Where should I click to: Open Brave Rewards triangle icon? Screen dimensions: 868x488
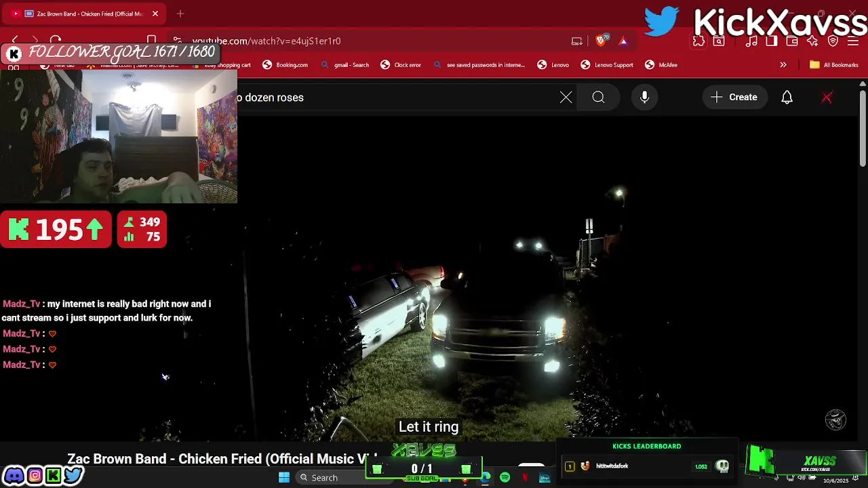click(x=623, y=41)
